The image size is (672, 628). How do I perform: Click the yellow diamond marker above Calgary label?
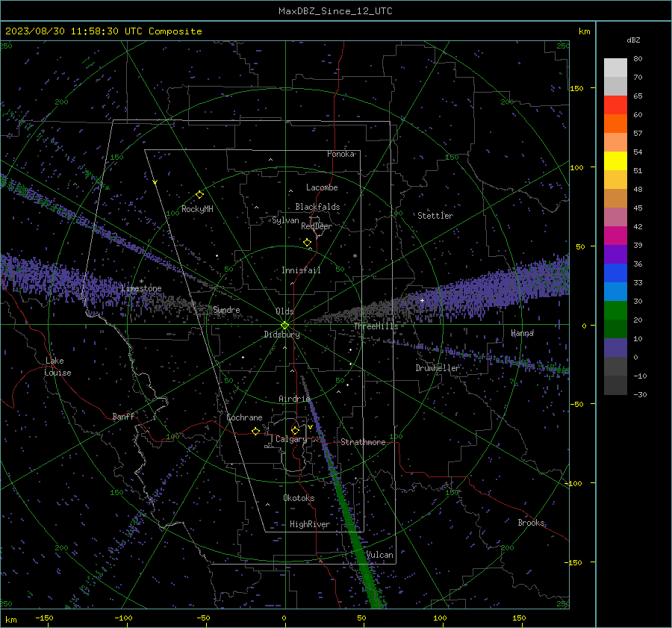pos(295,430)
